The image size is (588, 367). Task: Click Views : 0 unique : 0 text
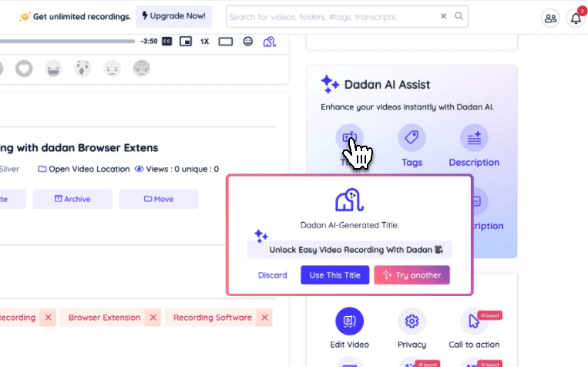click(x=182, y=169)
